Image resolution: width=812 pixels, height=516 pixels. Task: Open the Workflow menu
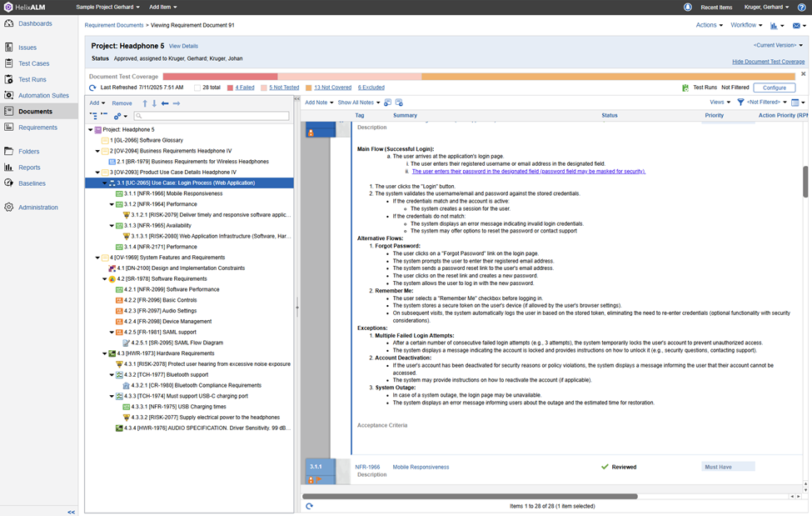[x=746, y=26]
